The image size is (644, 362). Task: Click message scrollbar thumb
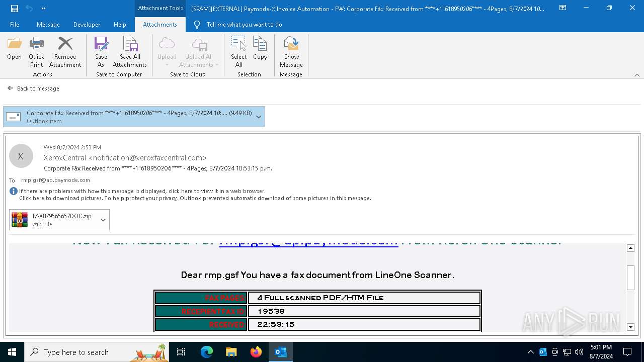tap(630, 278)
